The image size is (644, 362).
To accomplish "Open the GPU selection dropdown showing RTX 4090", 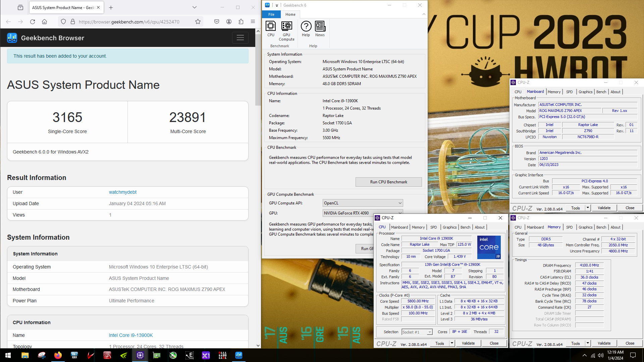I will pos(363,213).
